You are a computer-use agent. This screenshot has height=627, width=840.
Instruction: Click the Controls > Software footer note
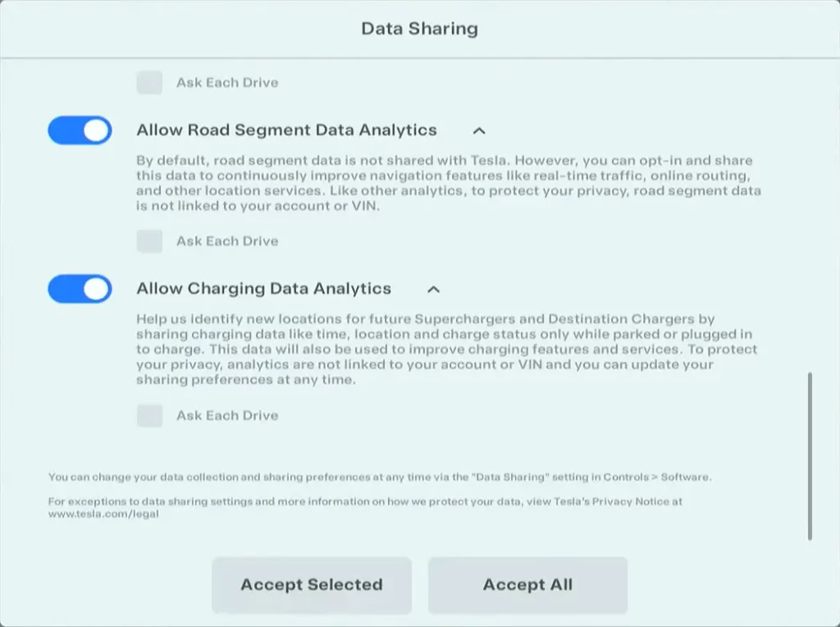click(x=379, y=477)
